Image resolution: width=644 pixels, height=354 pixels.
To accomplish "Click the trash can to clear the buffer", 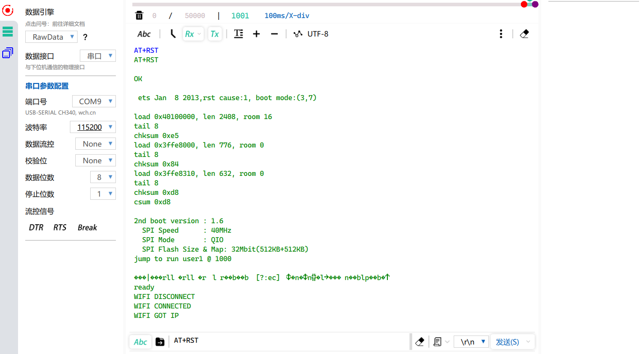I will (139, 16).
